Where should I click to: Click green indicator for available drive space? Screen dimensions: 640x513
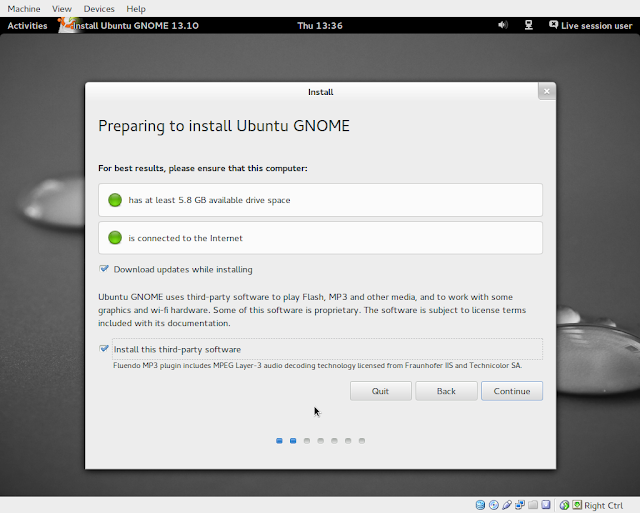point(115,200)
